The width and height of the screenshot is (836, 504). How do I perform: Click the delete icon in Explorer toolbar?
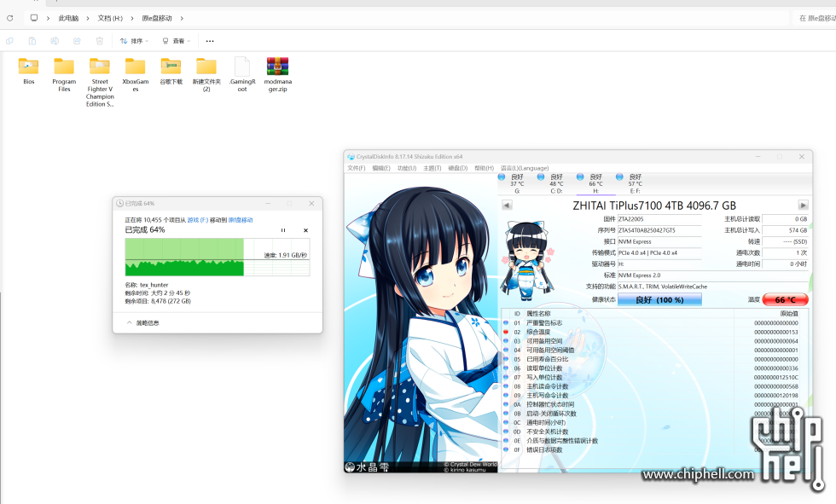point(99,41)
